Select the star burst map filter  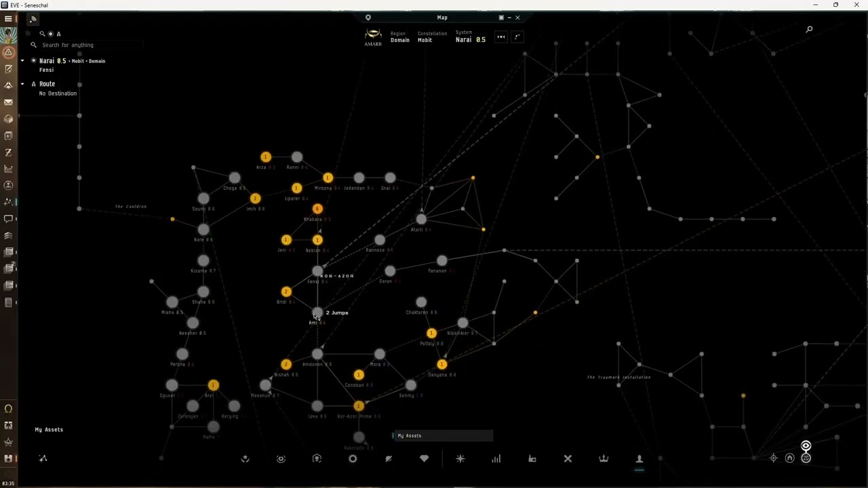coord(460,459)
